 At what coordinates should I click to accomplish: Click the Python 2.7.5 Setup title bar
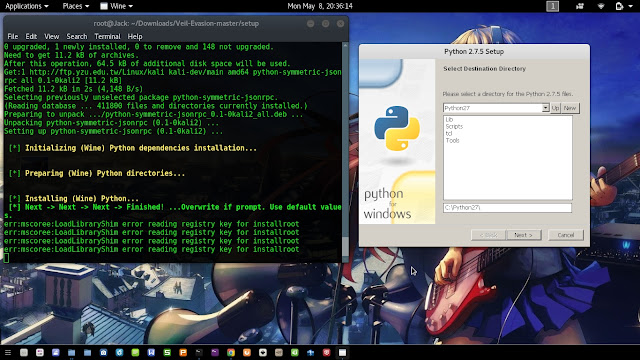click(474, 51)
